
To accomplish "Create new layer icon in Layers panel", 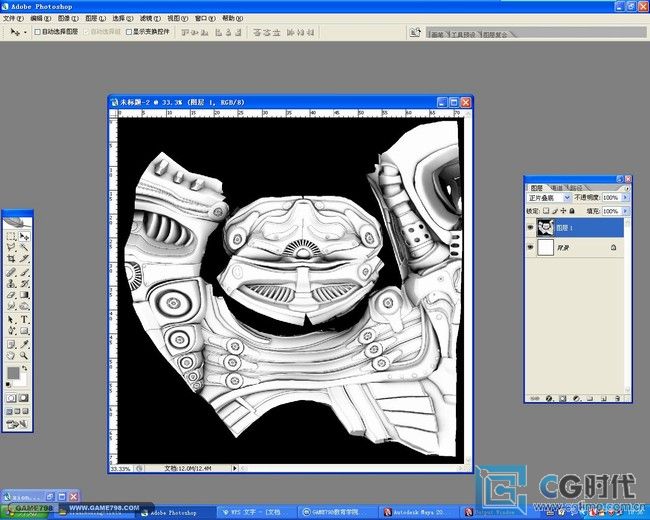I will [604, 398].
